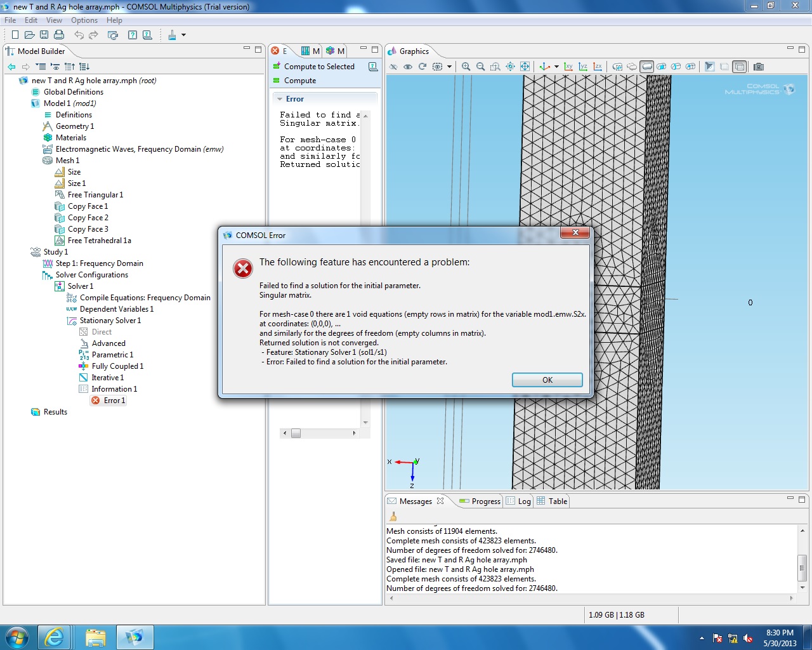The image size is (812, 650).
Task: Open help icon beside Compute to Selected
Action: [x=373, y=67]
